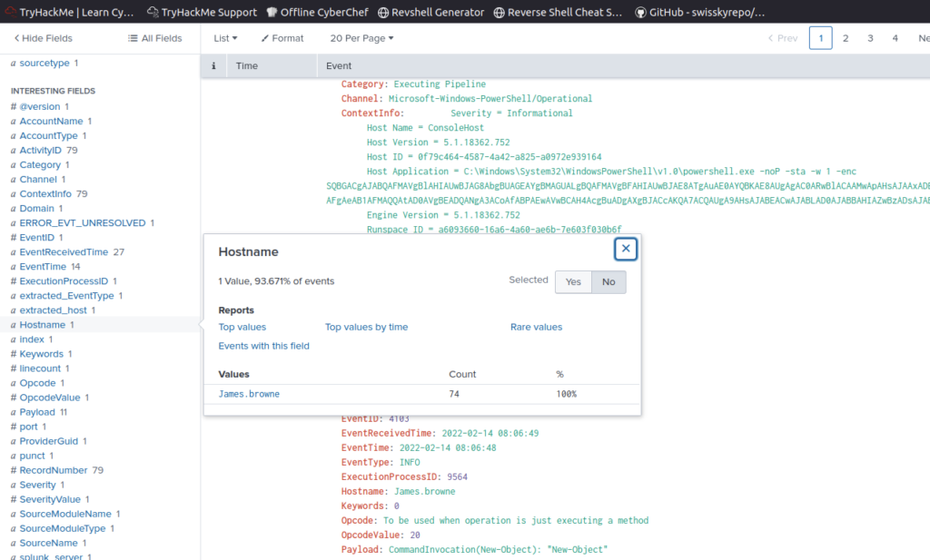Open the punct field
This screenshot has height=560, width=930.
[32, 455]
